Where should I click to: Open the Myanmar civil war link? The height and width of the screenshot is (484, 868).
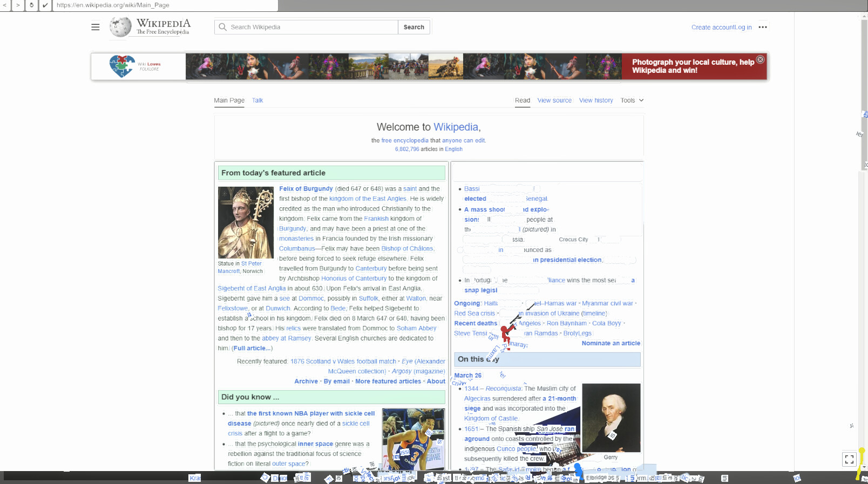607,303
